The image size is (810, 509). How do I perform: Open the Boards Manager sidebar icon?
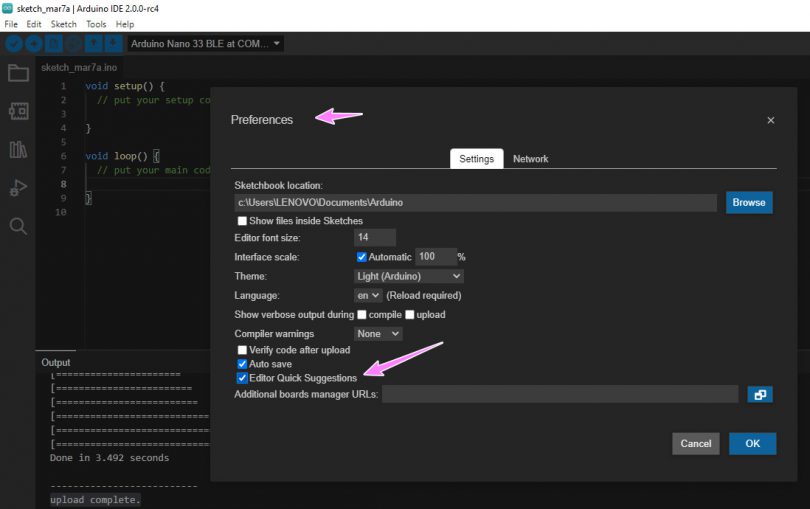click(18, 111)
